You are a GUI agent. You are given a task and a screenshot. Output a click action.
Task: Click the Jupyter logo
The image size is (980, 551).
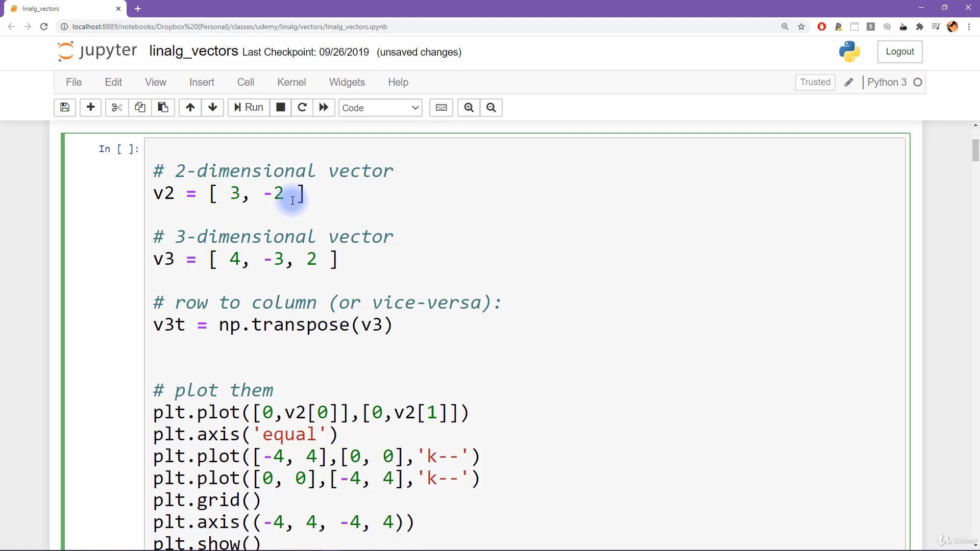click(x=97, y=51)
